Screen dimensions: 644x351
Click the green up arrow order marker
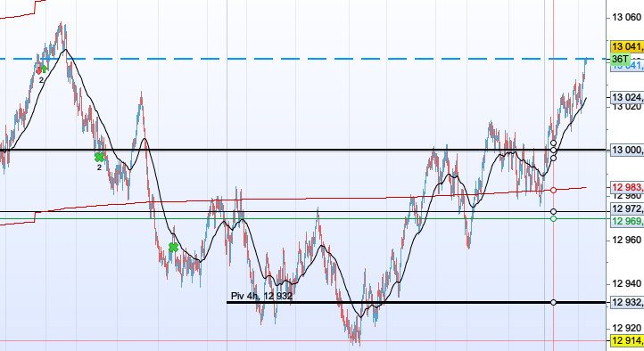(45, 69)
